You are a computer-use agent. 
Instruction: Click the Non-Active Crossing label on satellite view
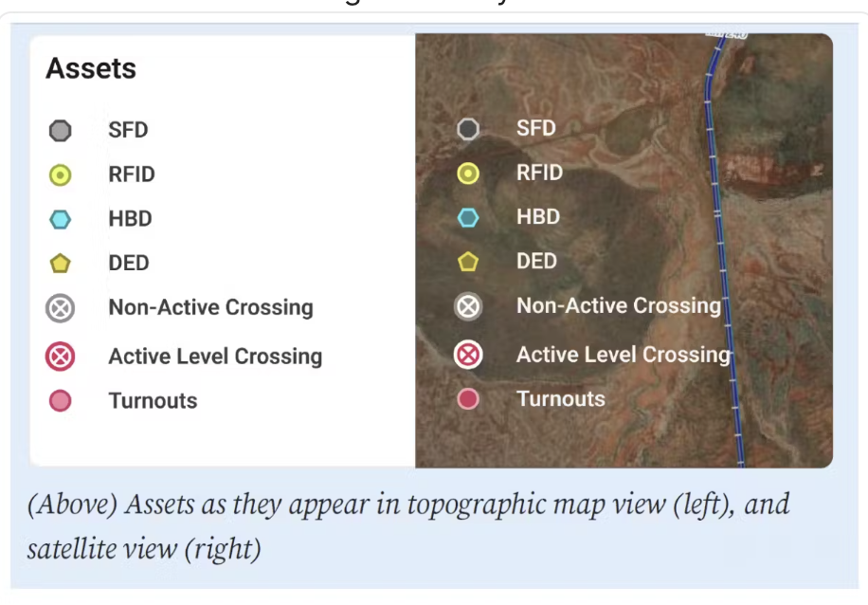tap(618, 306)
